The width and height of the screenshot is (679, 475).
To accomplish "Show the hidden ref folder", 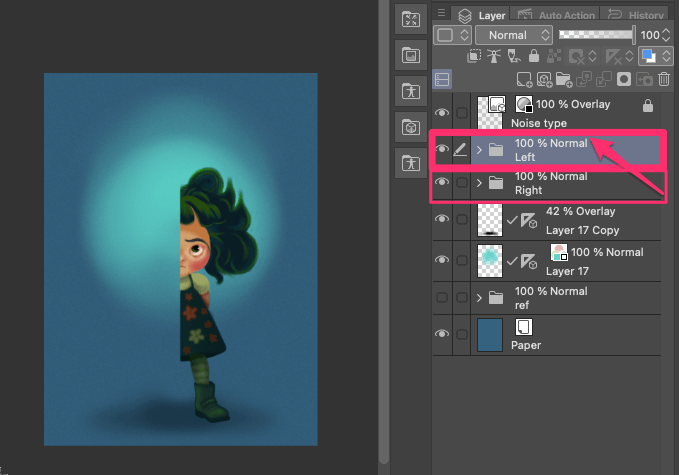I will pyautogui.click(x=442, y=297).
